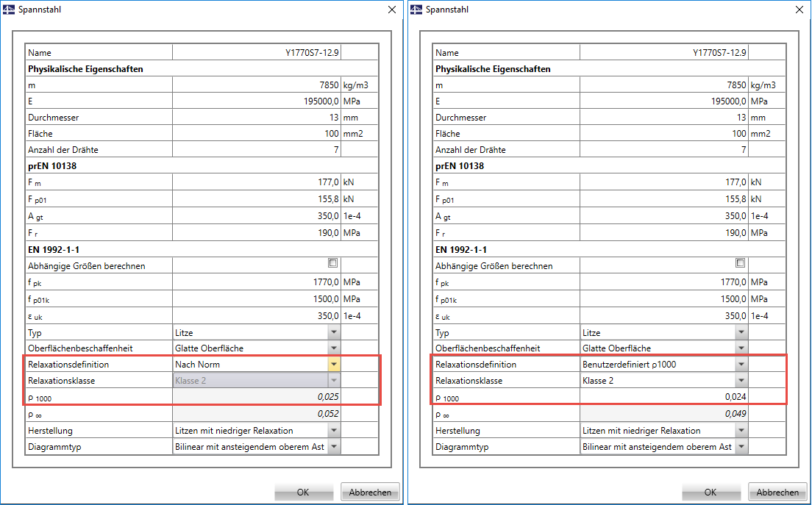Toggle the Abhängige Größen berechnen checkbox in left dialog

pyautogui.click(x=332, y=262)
